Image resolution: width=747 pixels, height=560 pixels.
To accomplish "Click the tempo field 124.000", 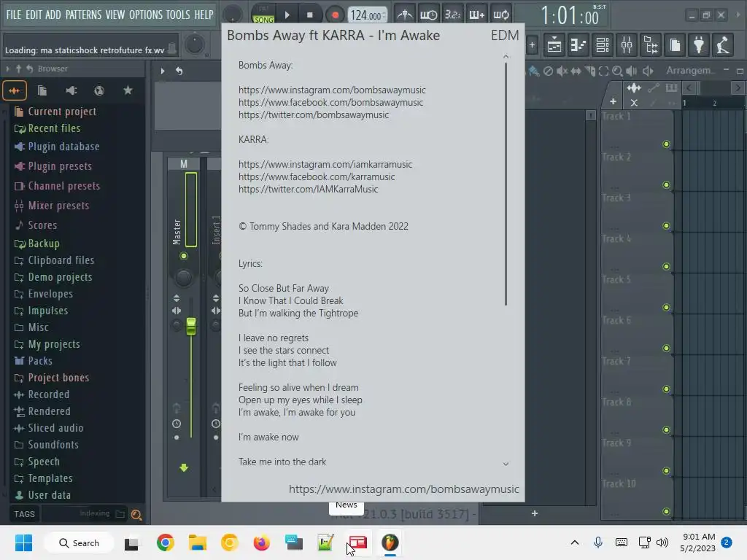I will tap(366, 16).
